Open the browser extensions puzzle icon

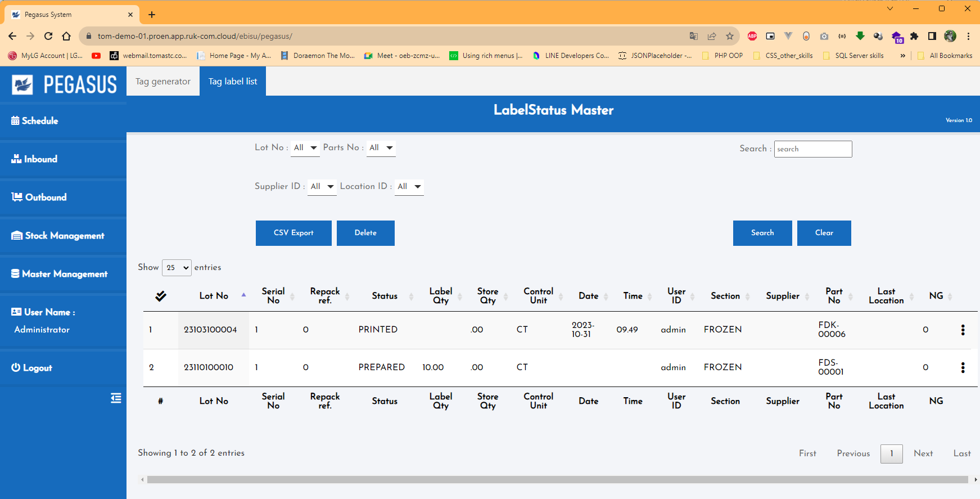tap(914, 36)
